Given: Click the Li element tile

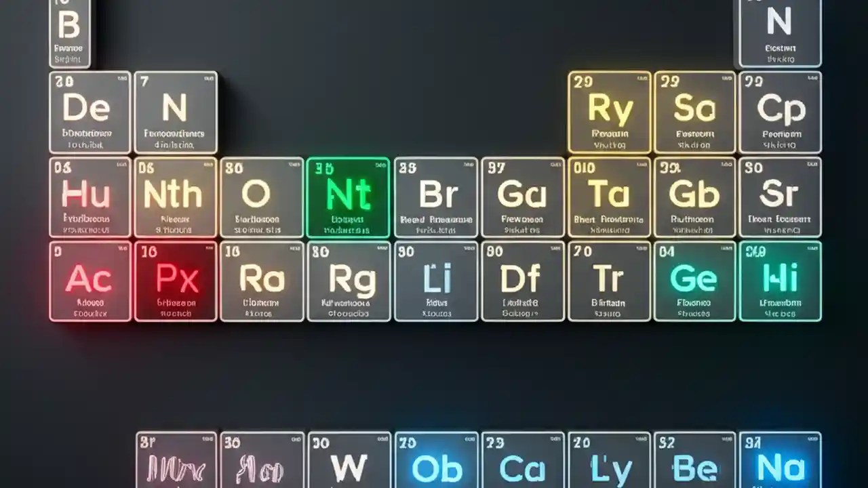Looking at the screenshot, I should click(x=435, y=280).
